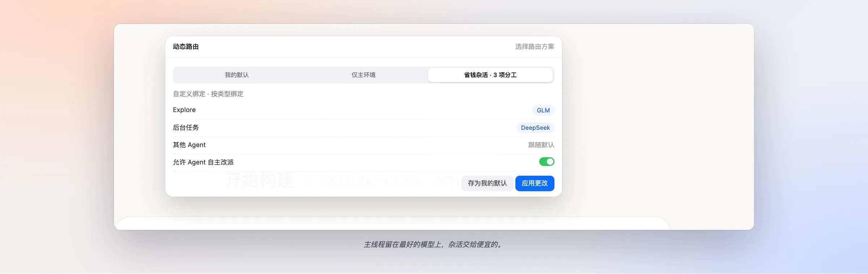Image resolution: width=868 pixels, height=274 pixels.
Task: Click the 动态路由 panel title
Action: (x=186, y=47)
